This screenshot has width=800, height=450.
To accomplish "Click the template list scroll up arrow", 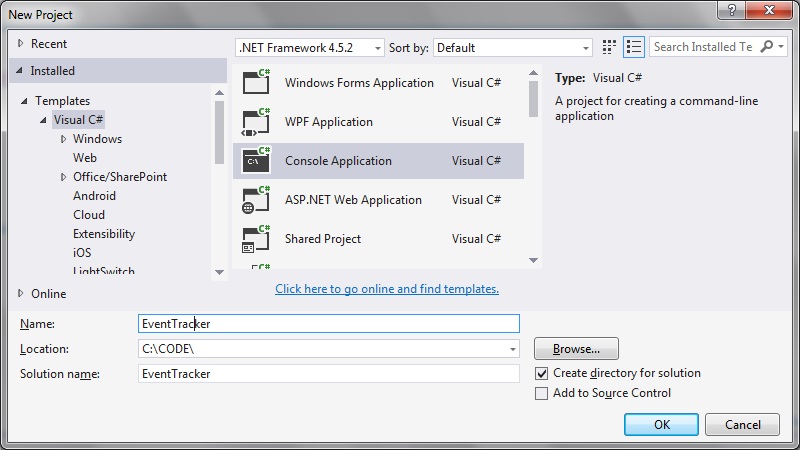I will (533, 73).
